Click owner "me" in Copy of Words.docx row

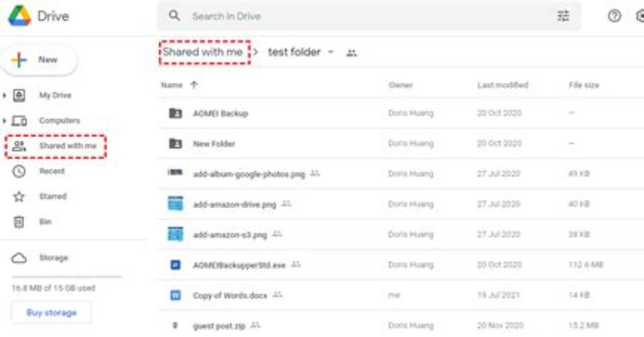(x=393, y=295)
